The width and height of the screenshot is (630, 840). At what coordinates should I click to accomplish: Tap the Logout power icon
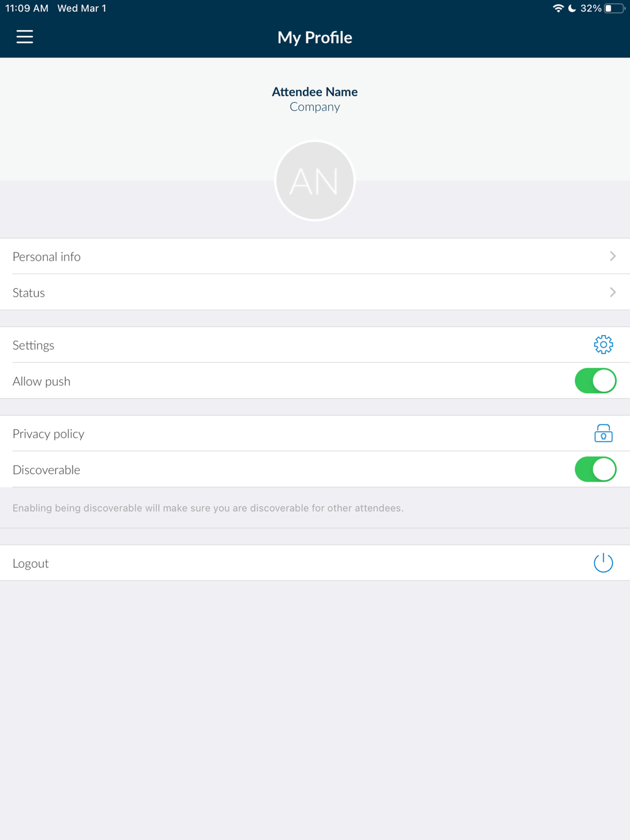pos(603,562)
